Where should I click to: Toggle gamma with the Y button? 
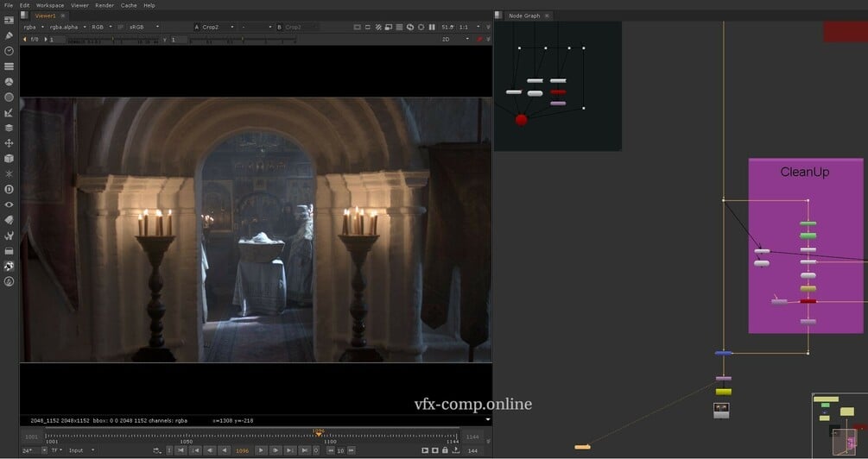click(164, 40)
